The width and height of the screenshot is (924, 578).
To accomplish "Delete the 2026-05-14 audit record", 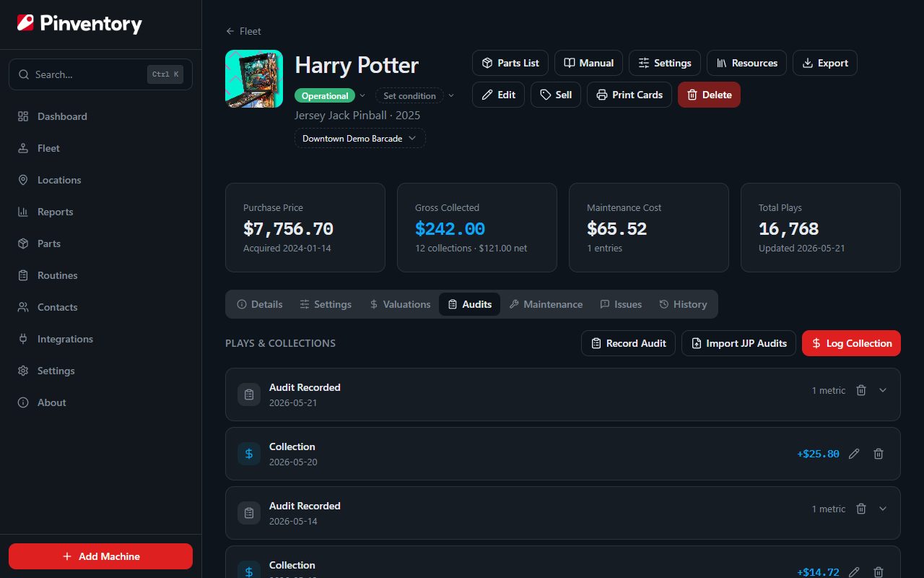I will click(x=861, y=509).
